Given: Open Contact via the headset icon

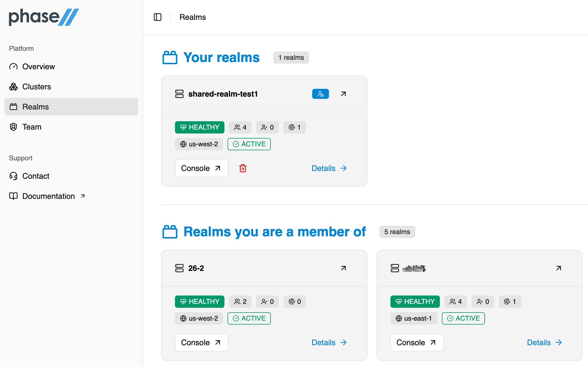Looking at the screenshot, I should tap(13, 176).
